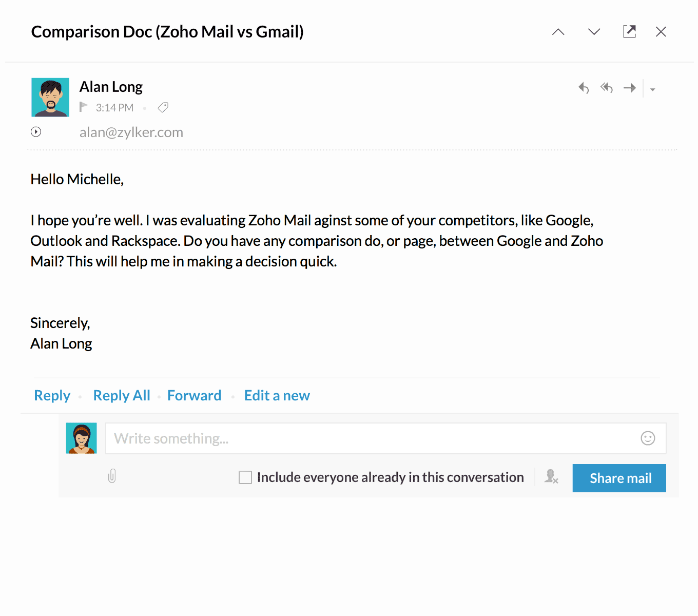Viewport: 698px width, 616px height.
Task: Check Include everyone already in this conversation
Action: 245,477
